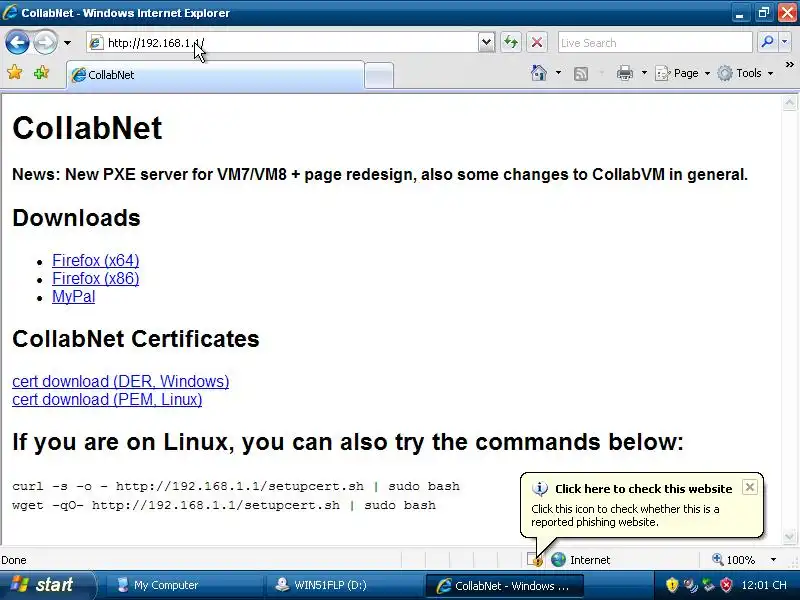Click the 100% zoom level button
The width and height of the screenshot is (800, 600).
[x=734, y=560]
